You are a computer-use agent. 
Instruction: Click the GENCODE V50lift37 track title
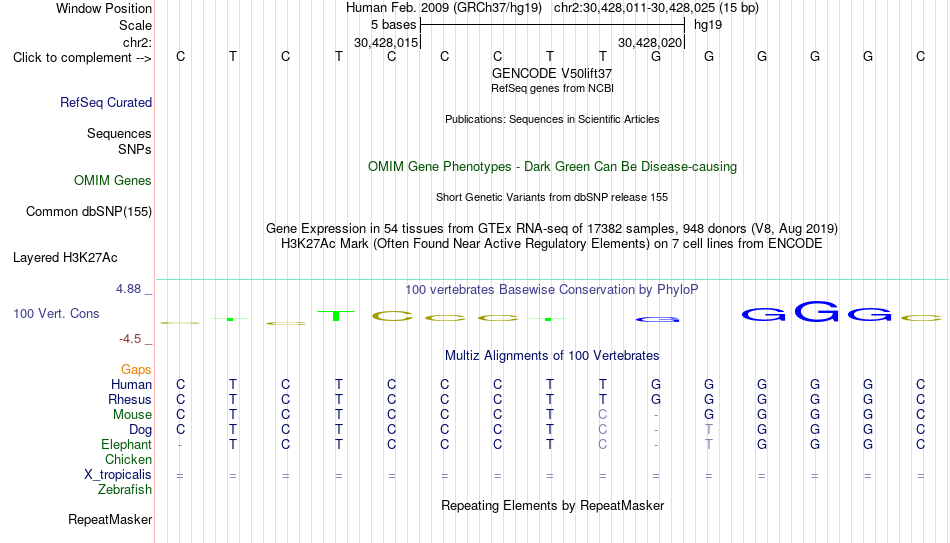click(552, 73)
